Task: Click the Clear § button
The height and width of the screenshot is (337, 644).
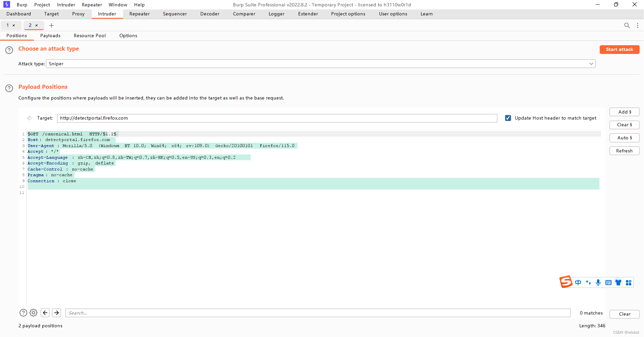Action: pos(625,125)
